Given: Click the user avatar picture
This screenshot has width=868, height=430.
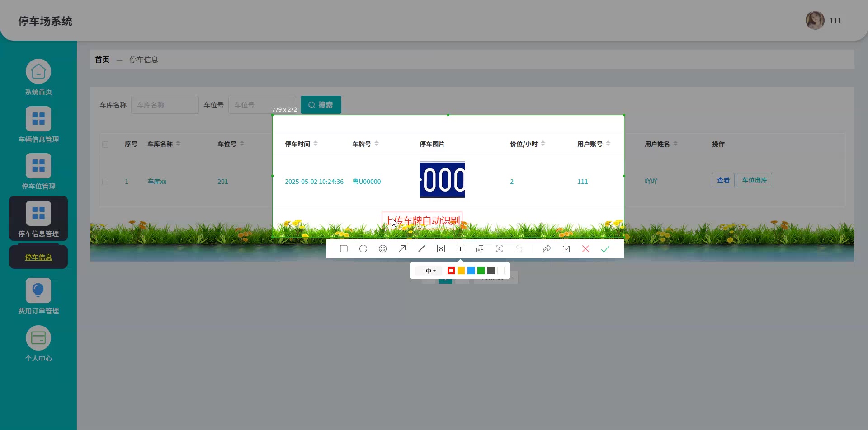Looking at the screenshot, I should (815, 20).
